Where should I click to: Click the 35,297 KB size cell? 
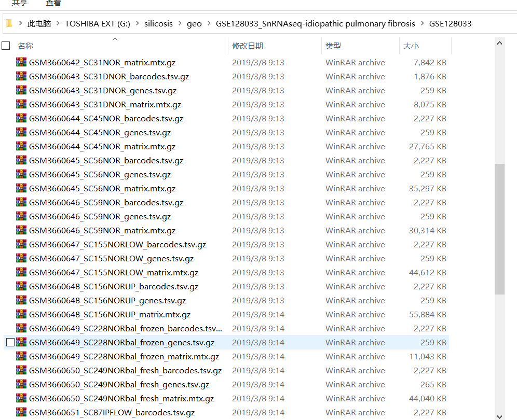[x=427, y=188]
